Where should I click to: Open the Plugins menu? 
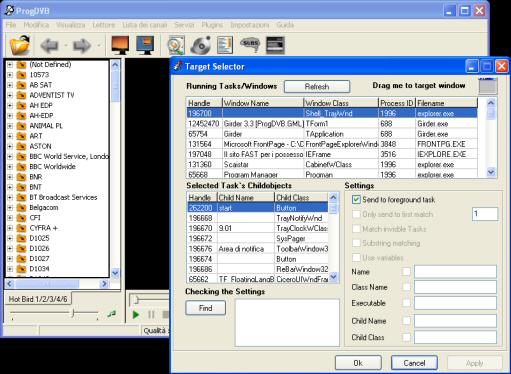pyautogui.click(x=212, y=25)
